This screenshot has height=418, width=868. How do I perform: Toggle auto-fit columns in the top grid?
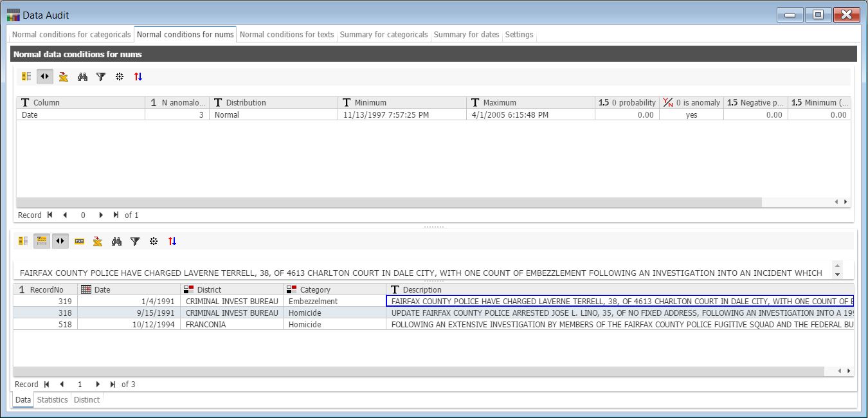tap(45, 77)
